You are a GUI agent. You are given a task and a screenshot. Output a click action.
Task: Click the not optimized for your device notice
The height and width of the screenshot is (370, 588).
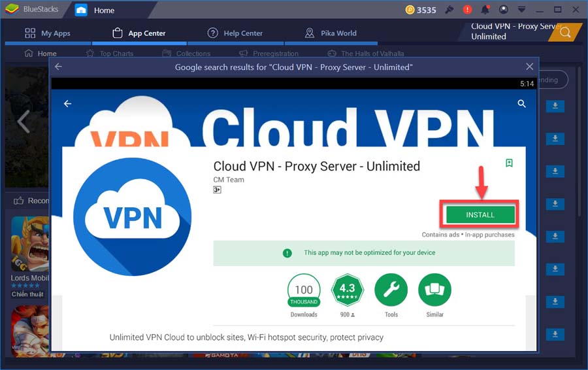tap(364, 253)
